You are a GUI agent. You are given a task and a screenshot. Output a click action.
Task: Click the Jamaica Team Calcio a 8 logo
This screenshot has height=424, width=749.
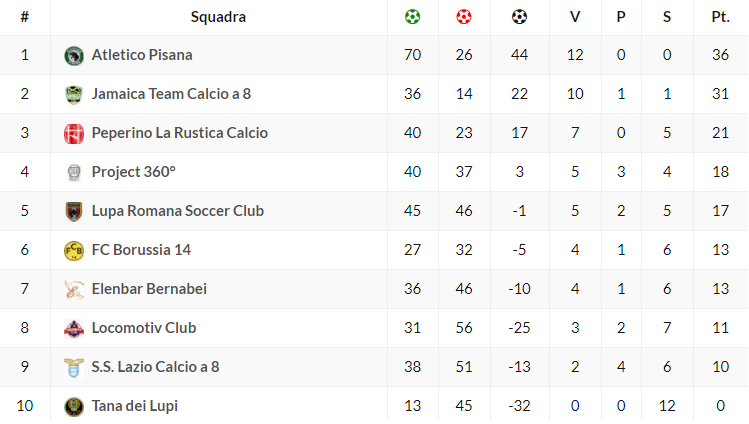click(x=73, y=94)
